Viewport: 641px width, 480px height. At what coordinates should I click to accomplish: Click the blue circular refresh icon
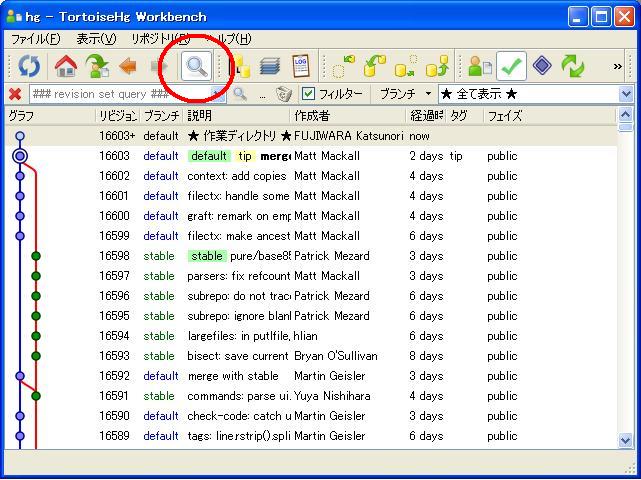coord(29,66)
